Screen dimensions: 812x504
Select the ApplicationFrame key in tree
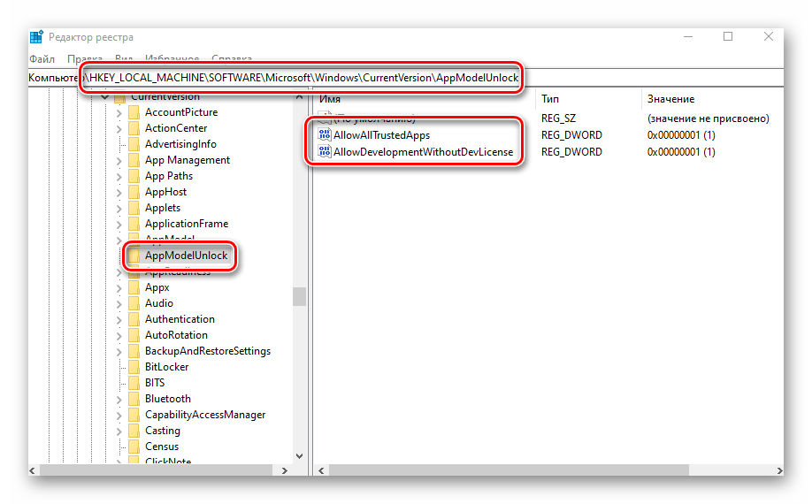tap(186, 224)
